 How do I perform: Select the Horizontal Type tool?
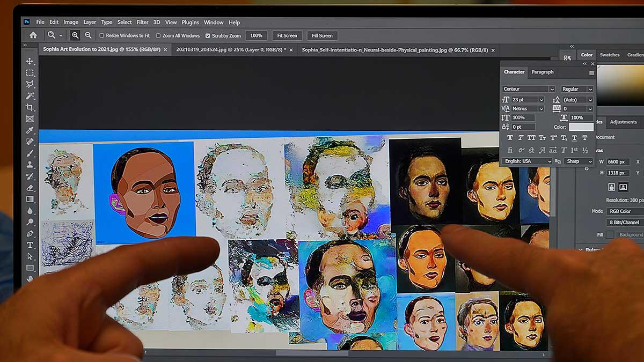click(x=30, y=245)
